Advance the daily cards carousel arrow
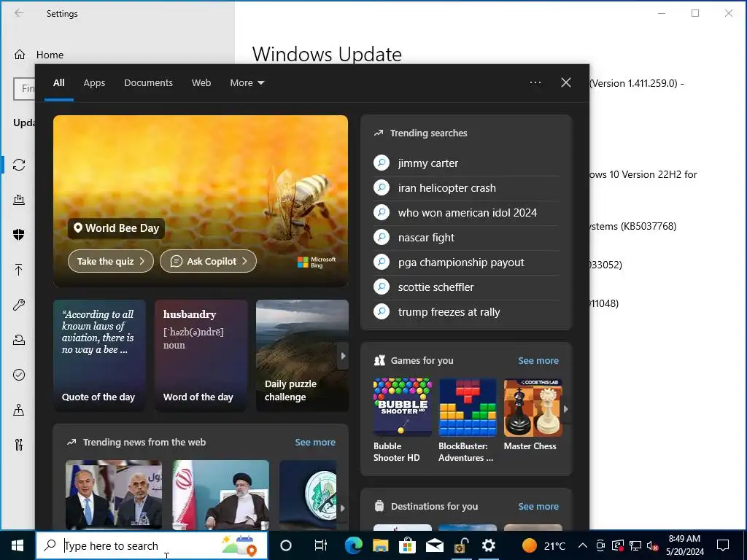The width and height of the screenshot is (747, 560). coord(343,356)
